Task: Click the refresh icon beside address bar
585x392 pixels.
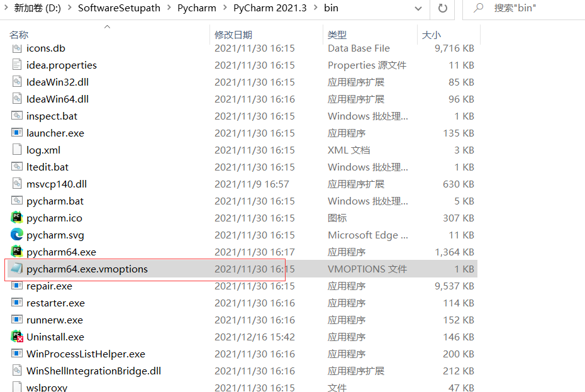Action: pos(442,8)
